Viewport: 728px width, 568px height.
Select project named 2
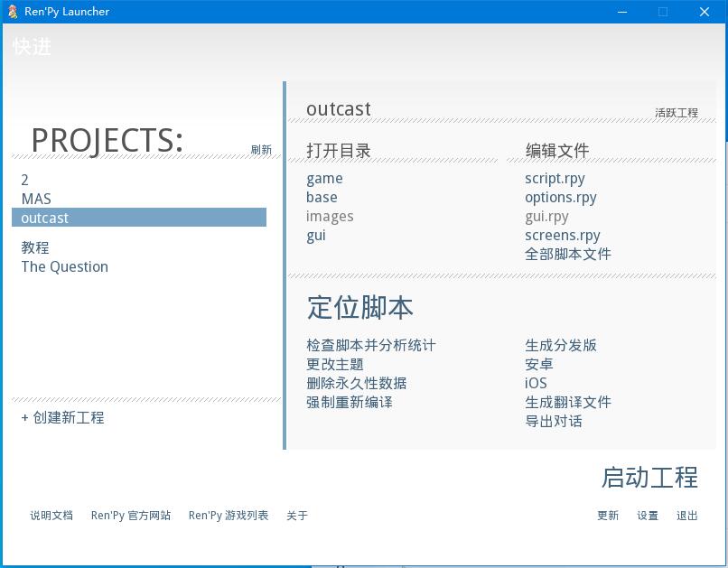click(x=24, y=180)
